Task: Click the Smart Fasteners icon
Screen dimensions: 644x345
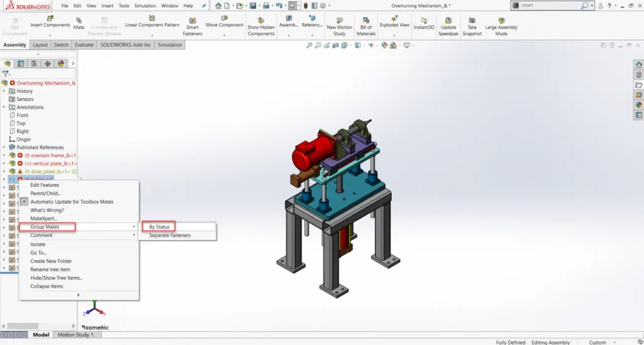Action: click(x=192, y=20)
